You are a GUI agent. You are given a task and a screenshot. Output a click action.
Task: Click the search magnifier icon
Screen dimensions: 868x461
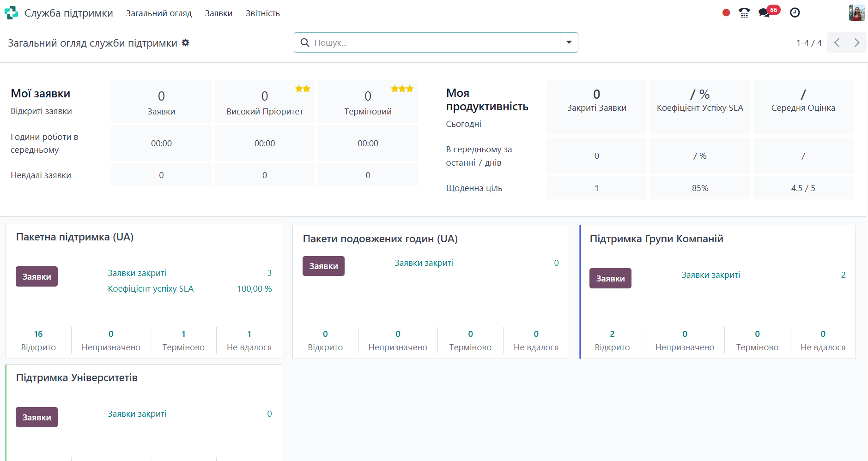(x=305, y=42)
